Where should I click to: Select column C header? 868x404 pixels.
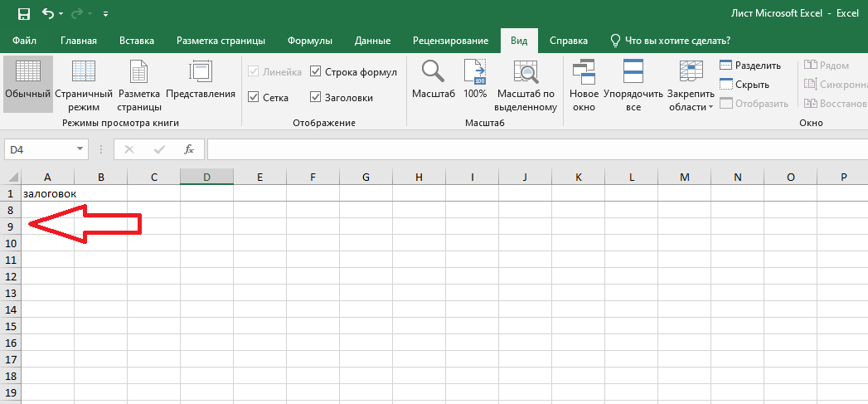tap(154, 178)
